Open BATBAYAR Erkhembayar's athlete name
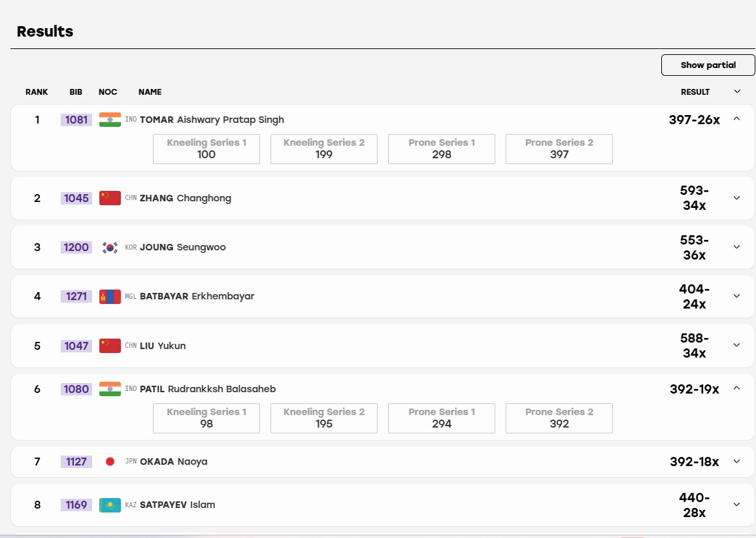Image resolution: width=756 pixels, height=538 pixels. tap(197, 296)
